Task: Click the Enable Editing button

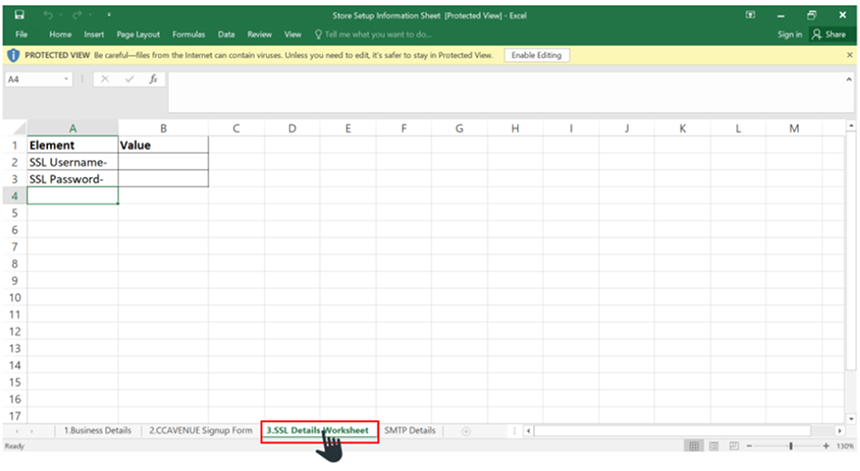Action: [x=537, y=55]
